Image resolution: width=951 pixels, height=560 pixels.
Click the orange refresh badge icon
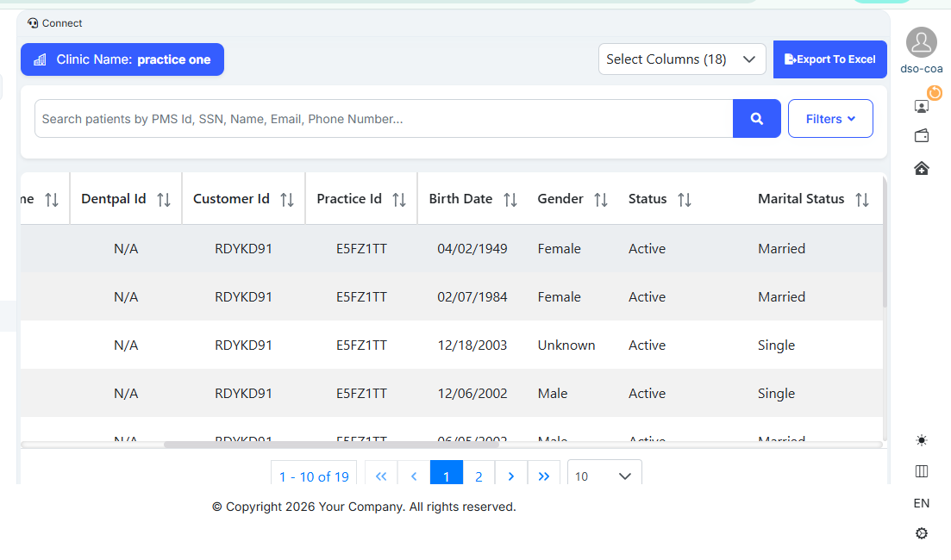tap(934, 93)
